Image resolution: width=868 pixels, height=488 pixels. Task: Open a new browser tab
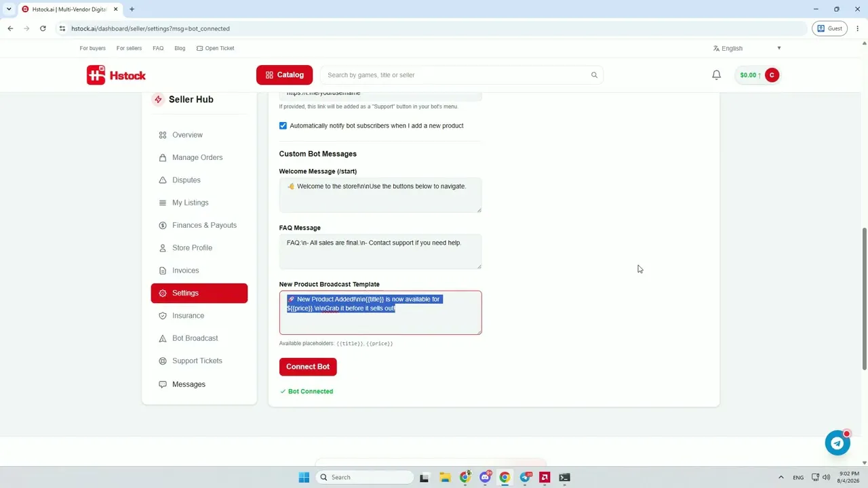(132, 9)
